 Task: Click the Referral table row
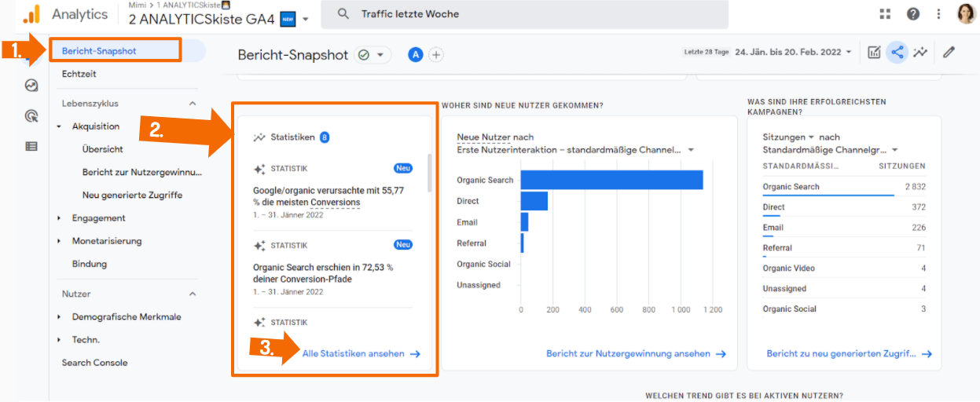(x=844, y=248)
